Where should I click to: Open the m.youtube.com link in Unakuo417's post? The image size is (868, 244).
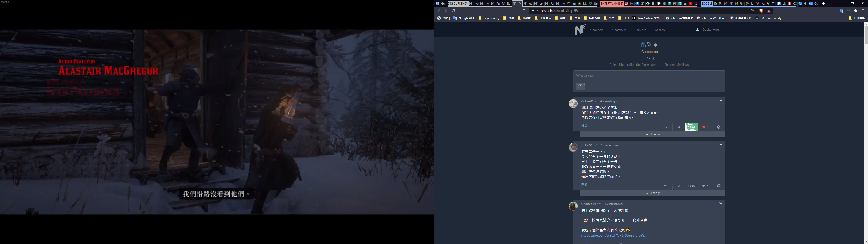tap(614, 235)
